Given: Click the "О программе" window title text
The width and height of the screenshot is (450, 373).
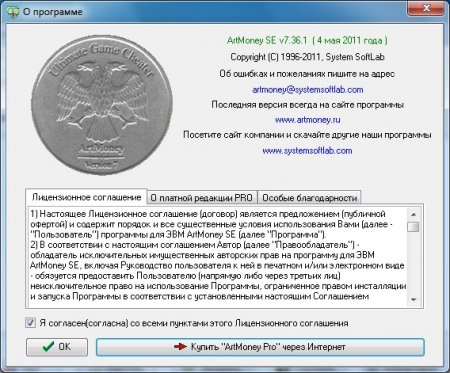Looking at the screenshot, I should (53, 12).
